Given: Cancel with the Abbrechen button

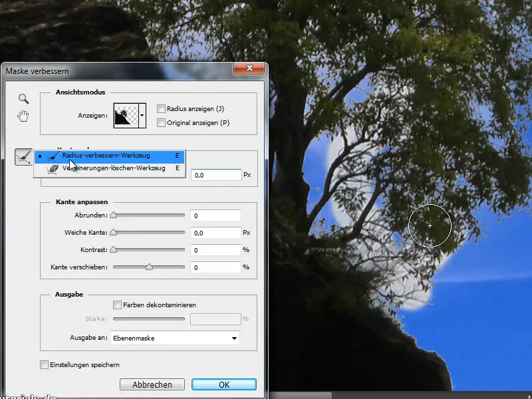Looking at the screenshot, I should tap(152, 384).
